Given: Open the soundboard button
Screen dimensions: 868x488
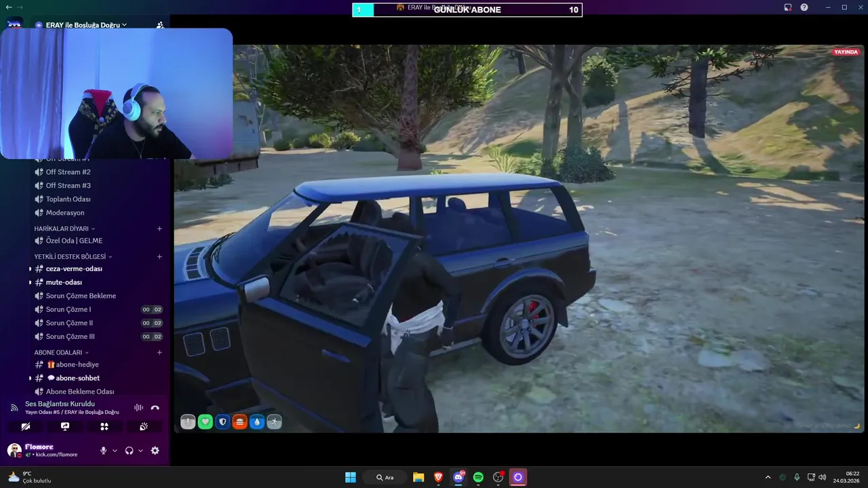Looking at the screenshot, I should pyautogui.click(x=144, y=426).
